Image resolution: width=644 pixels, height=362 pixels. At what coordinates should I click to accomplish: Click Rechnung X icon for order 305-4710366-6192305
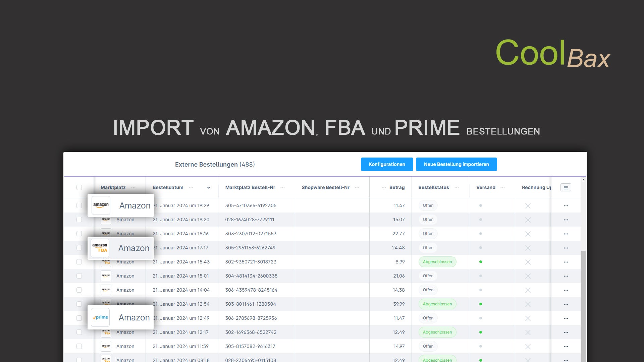528,206
